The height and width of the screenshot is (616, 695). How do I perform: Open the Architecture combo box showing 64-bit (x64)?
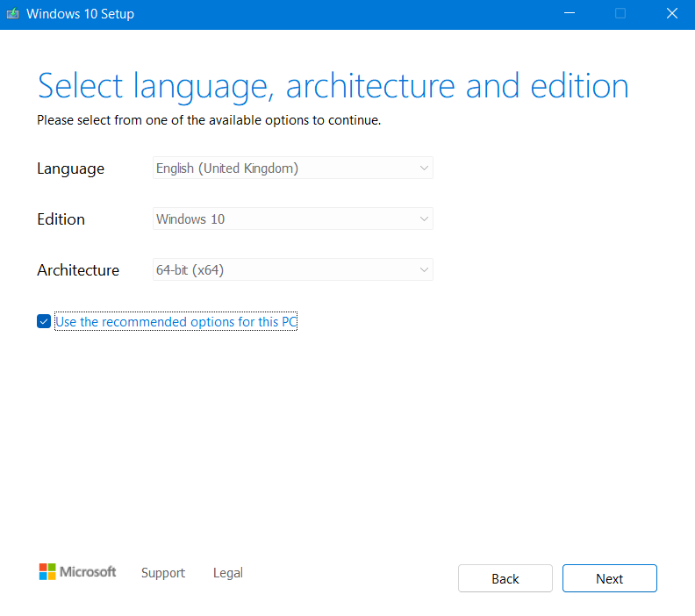click(292, 270)
